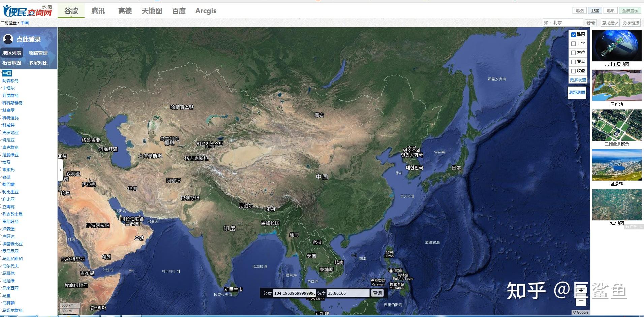Switch to the 高德 map tab
The width and height of the screenshot is (644, 317).
pyautogui.click(x=125, y=11)
